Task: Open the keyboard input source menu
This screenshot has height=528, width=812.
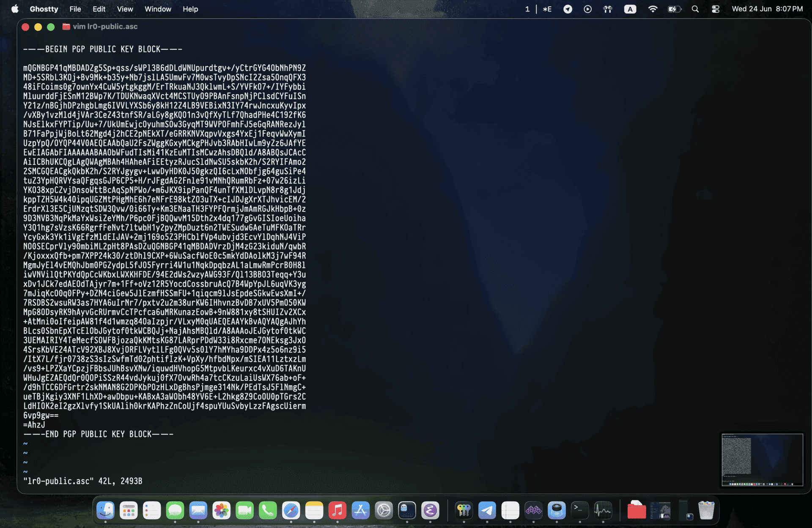Action: (630, 9)
